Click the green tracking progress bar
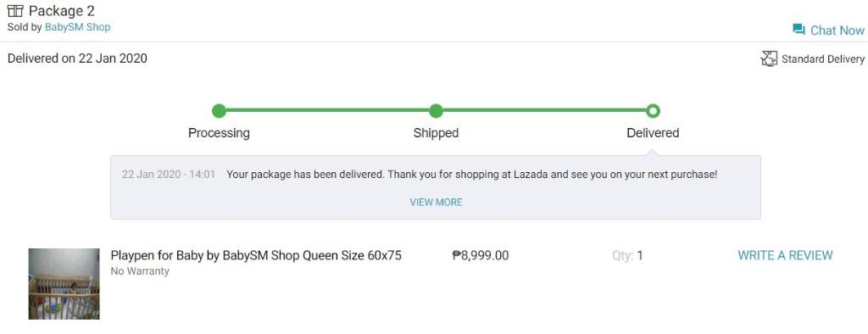This screenshot has height=334, width=868. [436, 111]
